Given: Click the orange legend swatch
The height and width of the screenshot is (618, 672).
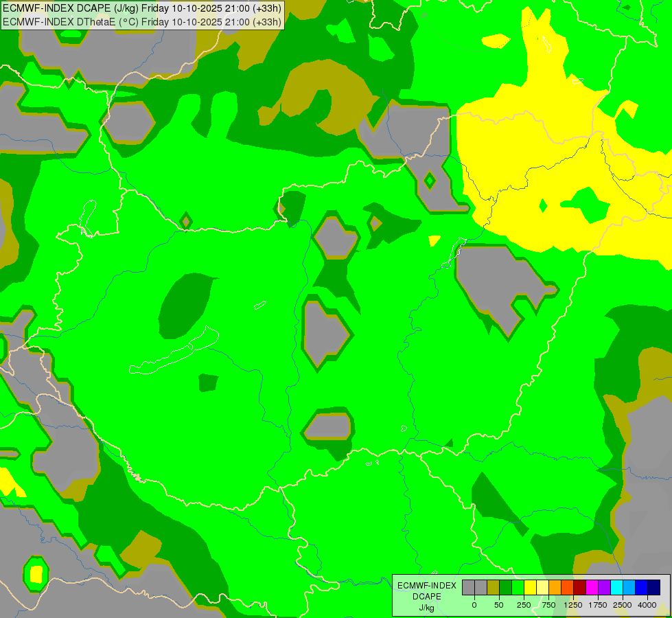Looking at the screenshot, I should click(x=555, y=587).
